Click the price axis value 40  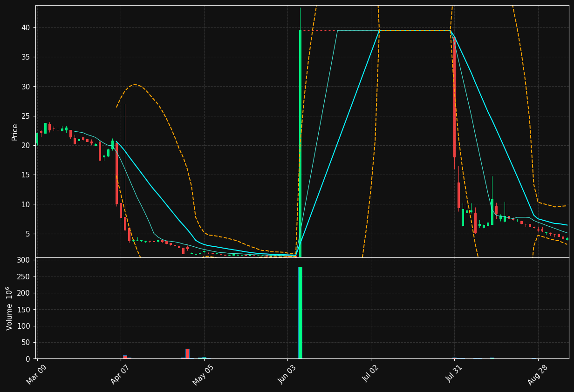(x=25, y=28)
